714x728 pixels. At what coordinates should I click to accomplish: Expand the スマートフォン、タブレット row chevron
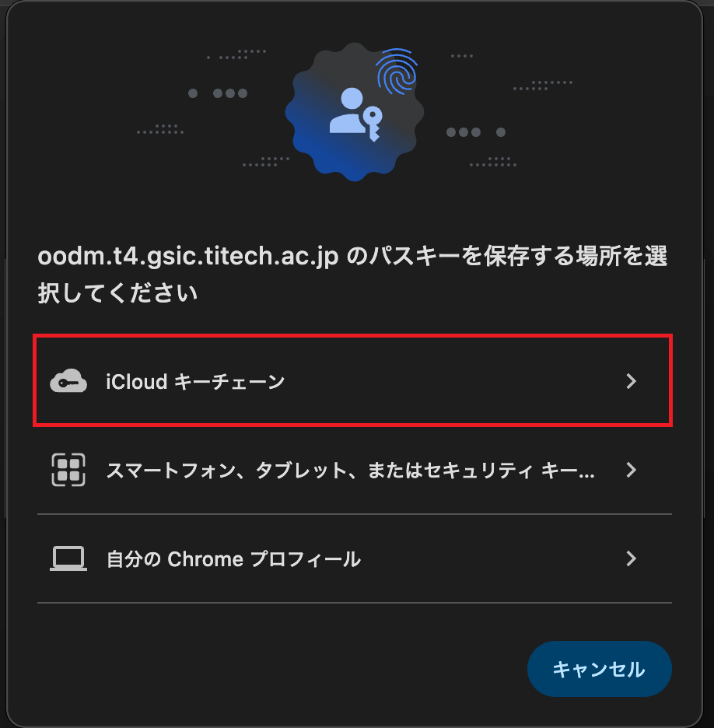632,470
